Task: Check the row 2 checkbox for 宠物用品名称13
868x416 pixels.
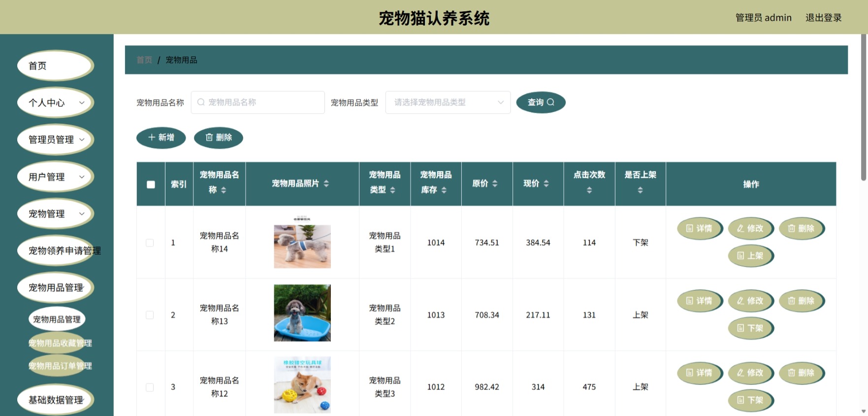Action: (x=150, y=315)
